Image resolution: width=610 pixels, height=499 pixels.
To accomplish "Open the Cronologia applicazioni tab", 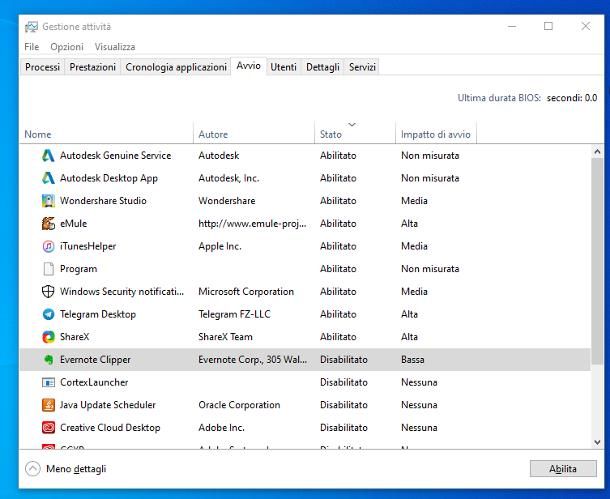I will pos(176,67).
